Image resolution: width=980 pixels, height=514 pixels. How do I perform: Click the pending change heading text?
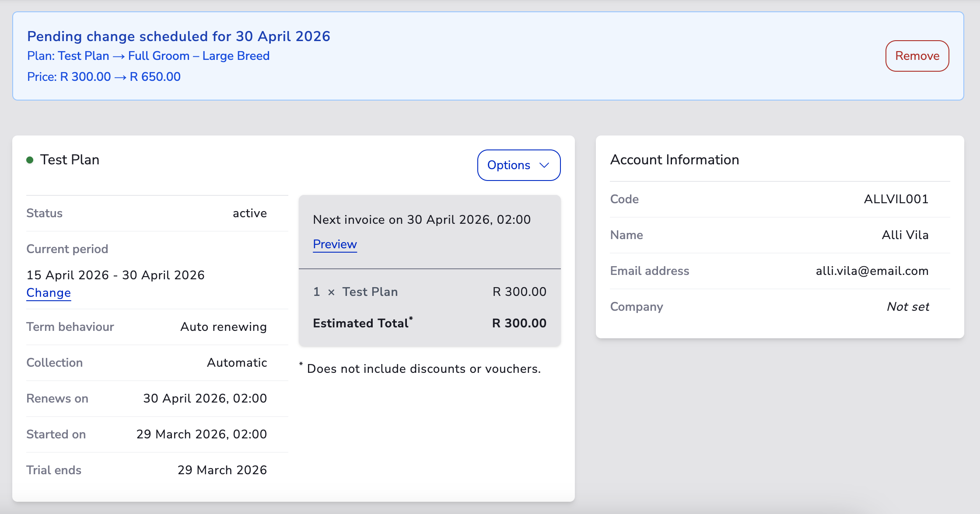[x=178, y=36]
